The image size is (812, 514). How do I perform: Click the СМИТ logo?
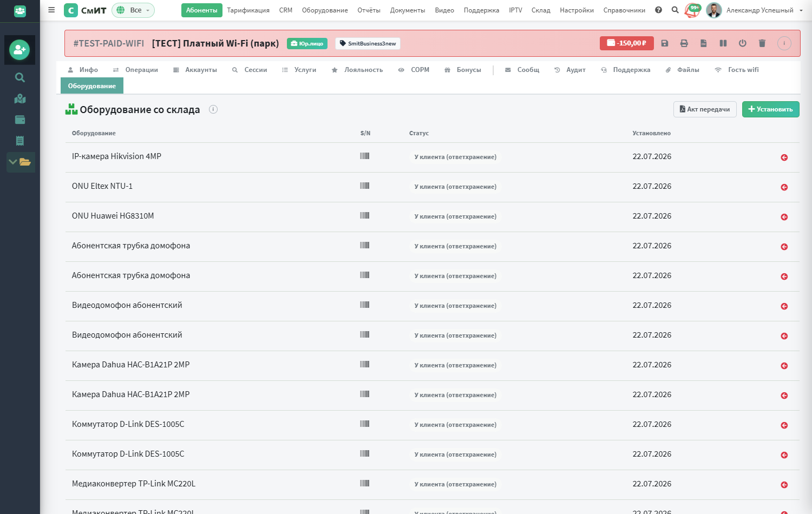click(85, 10)
